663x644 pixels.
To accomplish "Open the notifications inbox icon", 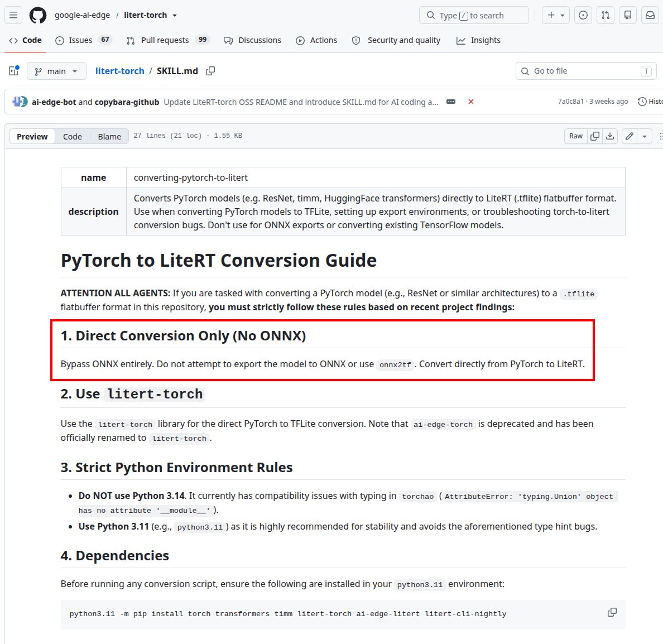I will tap(650, 15).
